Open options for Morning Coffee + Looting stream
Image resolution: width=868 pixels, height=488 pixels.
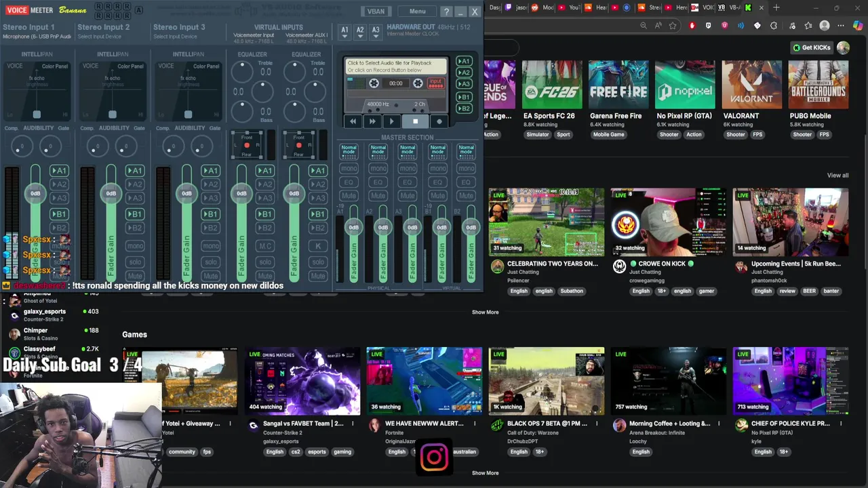(x=718, y=424)
